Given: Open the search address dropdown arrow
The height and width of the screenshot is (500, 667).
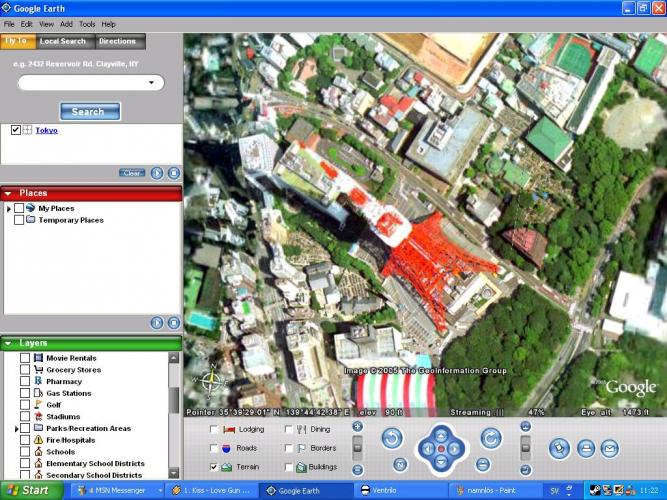Looking at the screenshot, I should [151, 83].
